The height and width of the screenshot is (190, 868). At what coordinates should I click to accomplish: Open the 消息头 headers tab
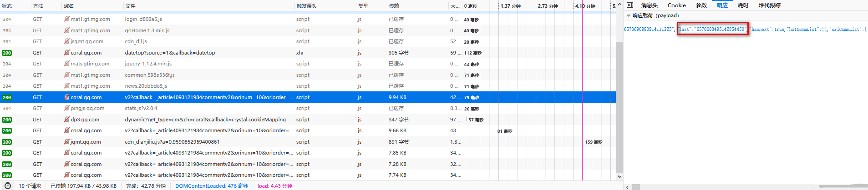650,5
